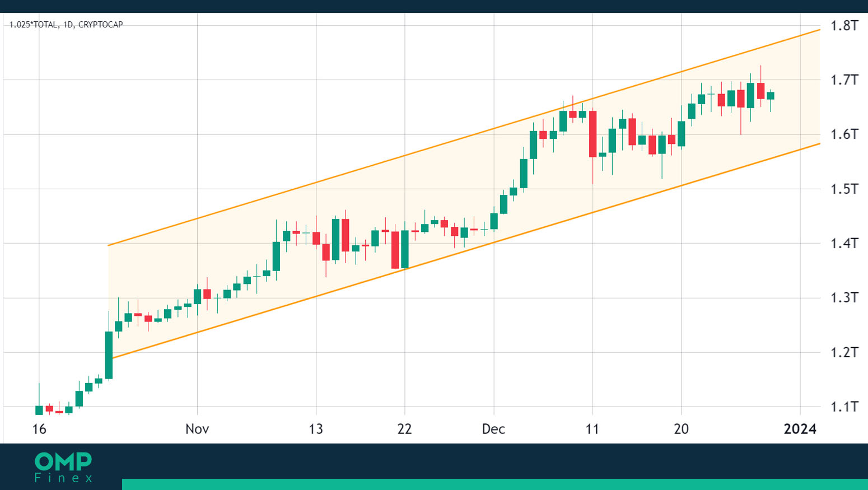Select the 1.6T price axis label

coord(844,134)
